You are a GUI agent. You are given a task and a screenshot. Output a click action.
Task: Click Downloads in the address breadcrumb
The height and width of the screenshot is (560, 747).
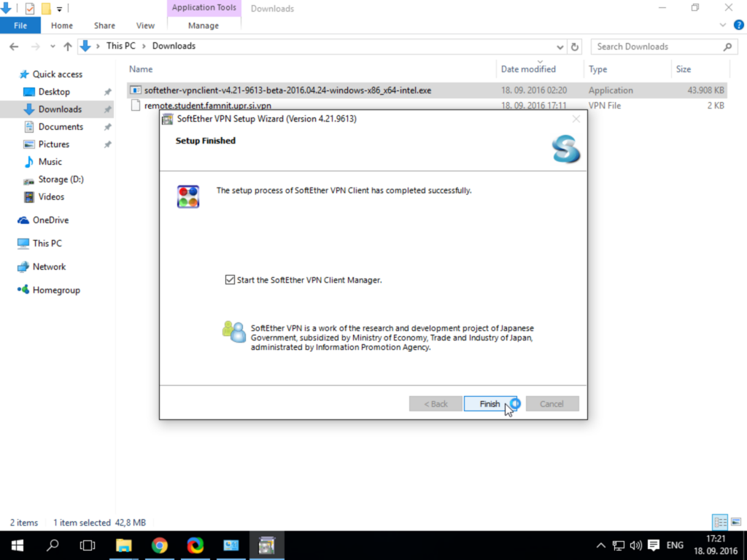click(x=174, y=46)
